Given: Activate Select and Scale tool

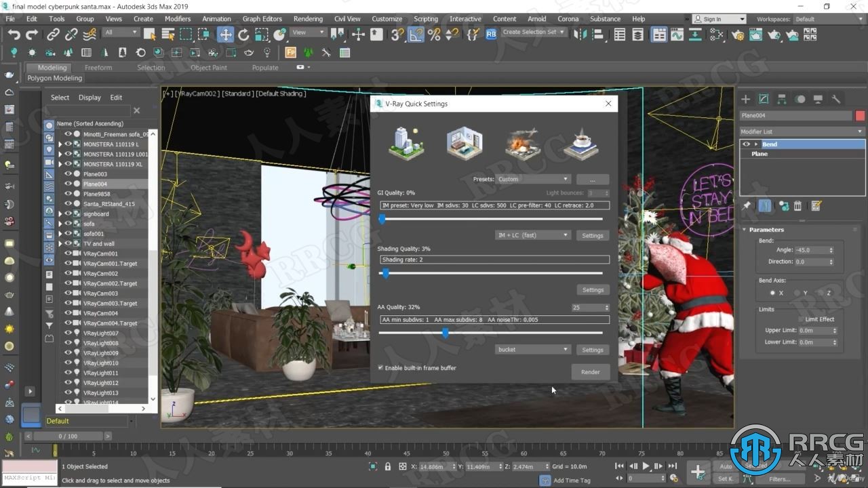Looking at the screenshot, I should [261, 35].
